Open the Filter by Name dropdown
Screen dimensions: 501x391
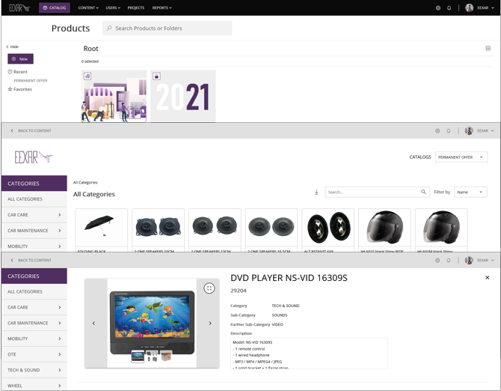tap(470, 192)
